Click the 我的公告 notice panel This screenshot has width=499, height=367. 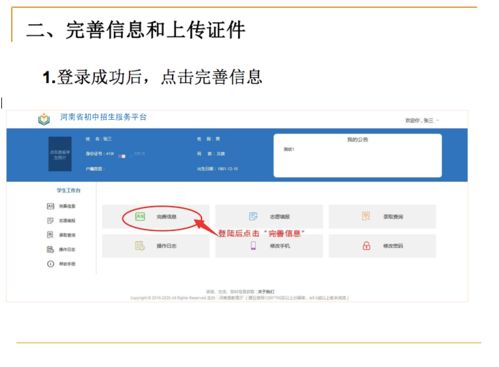358,155
